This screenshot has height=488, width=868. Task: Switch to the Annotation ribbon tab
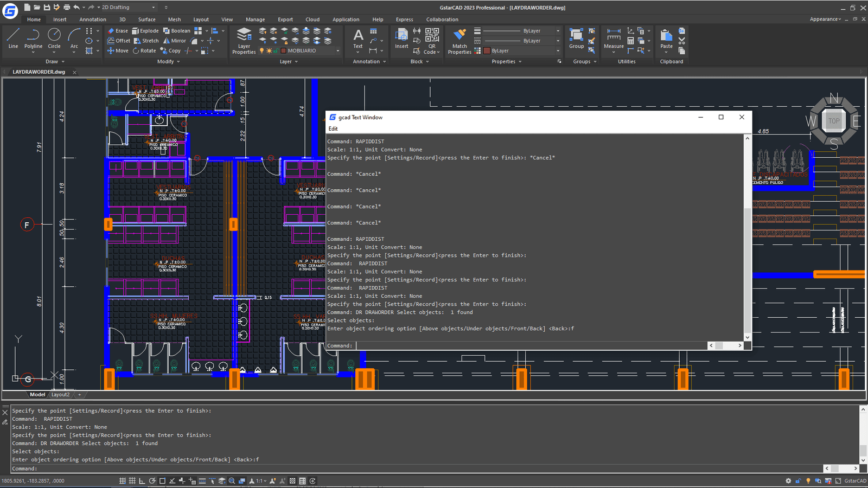[x=93, y=20]
